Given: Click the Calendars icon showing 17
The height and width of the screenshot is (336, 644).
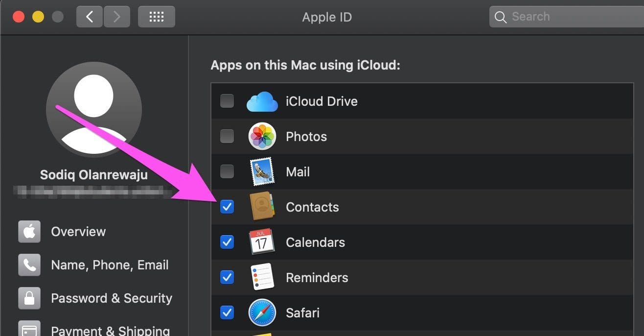Looking at the screenshot, I should [262, 241].
